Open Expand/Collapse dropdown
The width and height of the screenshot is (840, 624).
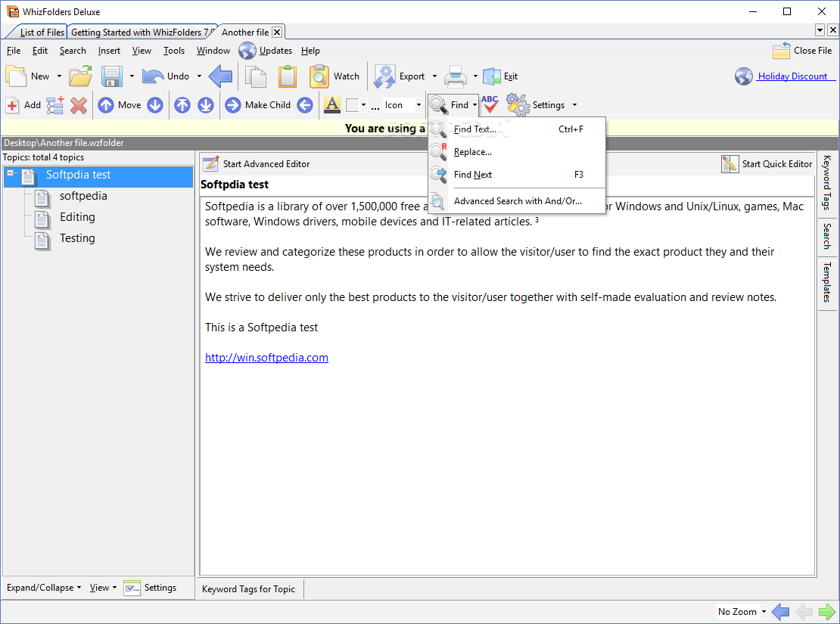(x=44, y=588)
